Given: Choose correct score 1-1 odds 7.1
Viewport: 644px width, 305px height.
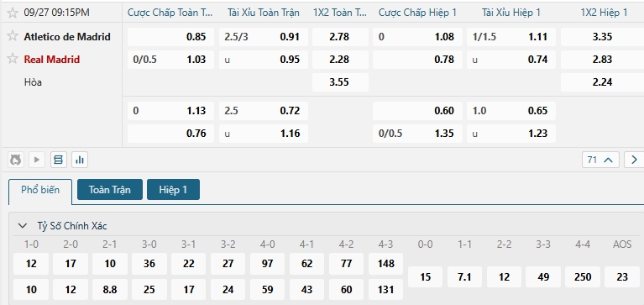Looking at the screenshot, I should tap(464, 277).
